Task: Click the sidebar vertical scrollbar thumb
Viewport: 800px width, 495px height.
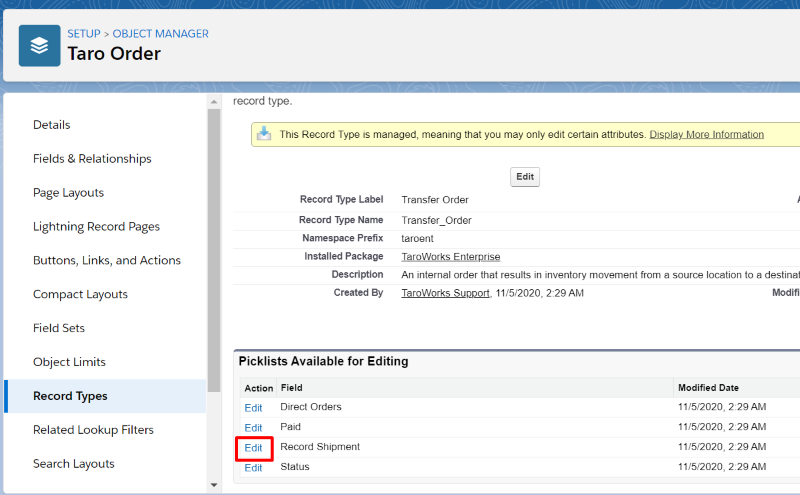Action: pos(214,250)
